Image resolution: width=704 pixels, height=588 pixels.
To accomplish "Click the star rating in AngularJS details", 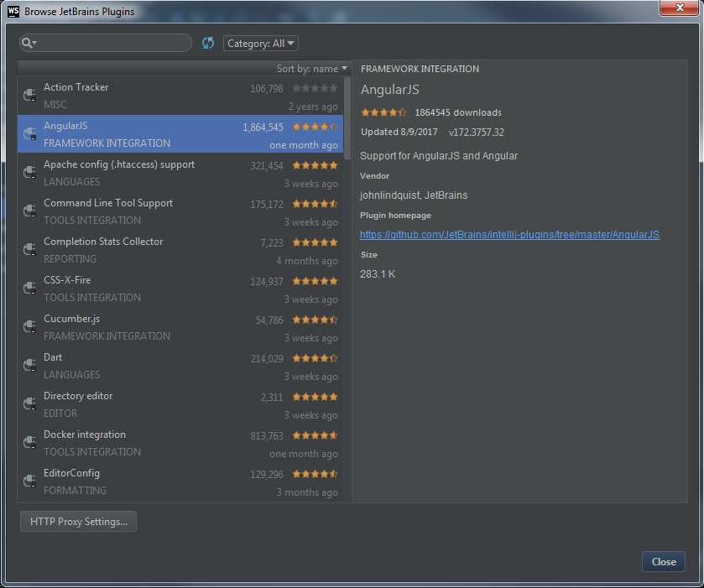I will (383, 112).
